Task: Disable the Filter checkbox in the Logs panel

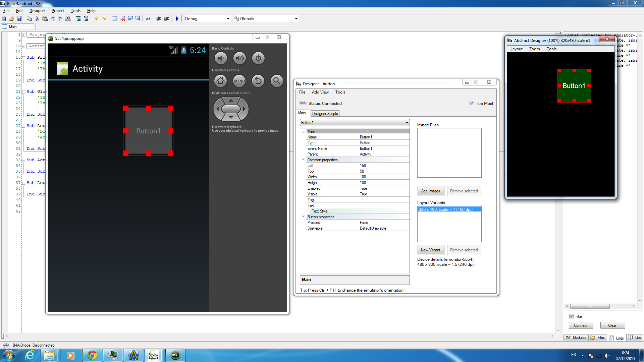Action: point(571,316)
